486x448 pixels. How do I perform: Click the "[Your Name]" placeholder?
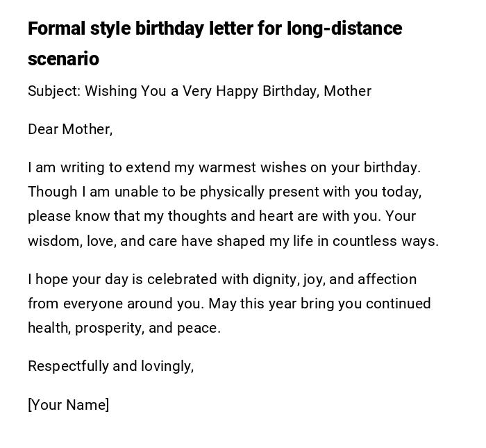pyautogui.click(x=69, y=405)
